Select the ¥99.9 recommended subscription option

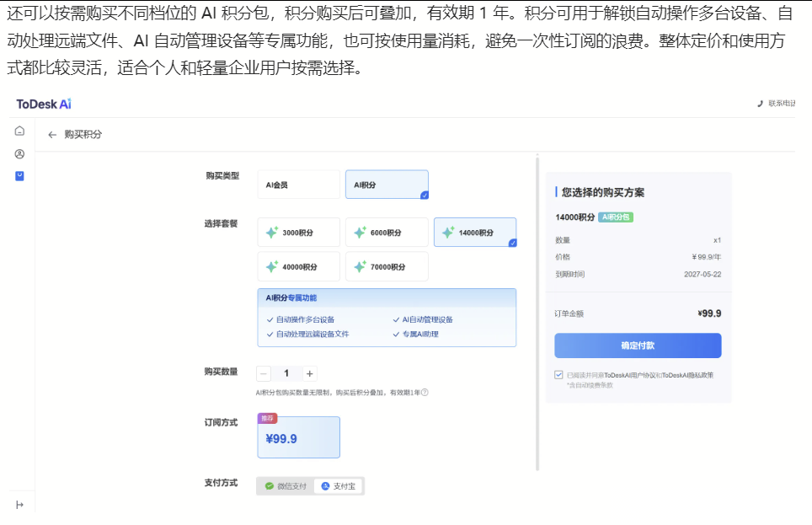(x=299, y=437)
